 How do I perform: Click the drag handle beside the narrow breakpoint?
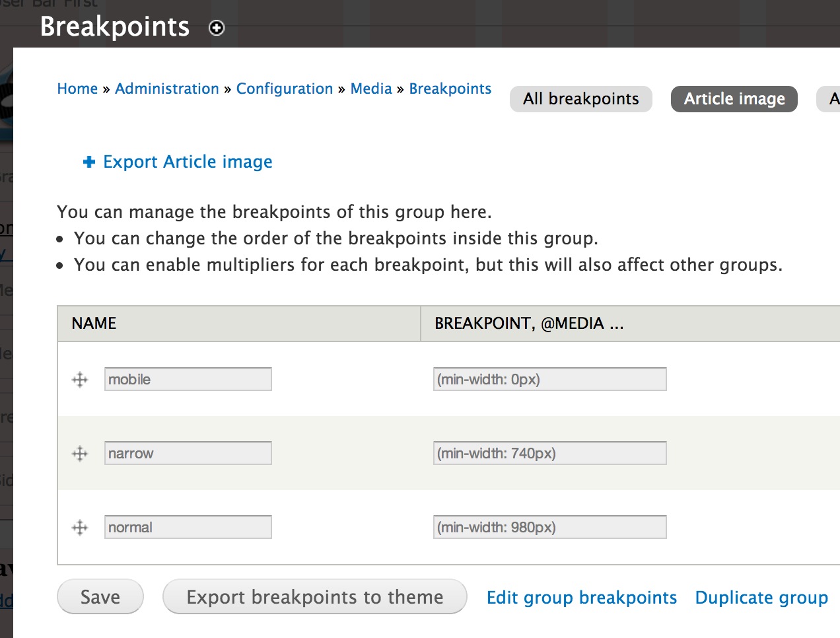pos(79,453)
